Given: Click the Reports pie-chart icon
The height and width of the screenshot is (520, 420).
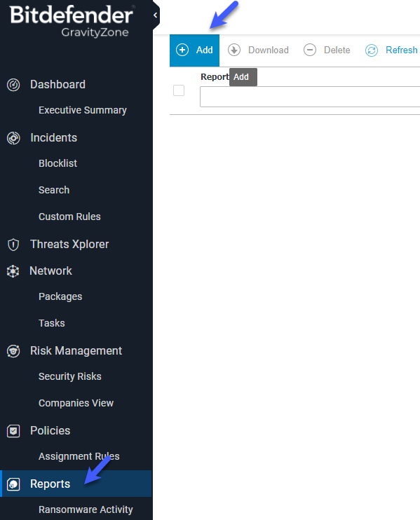Looking at the screenshot, I should pyautogui.click(x=13, y=484).
